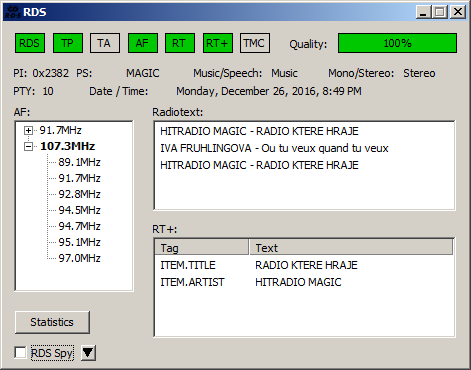Screen dimensions: 471x370
Task: Click the Text column header
Action: pyautogui.click(x=351, y=248)
